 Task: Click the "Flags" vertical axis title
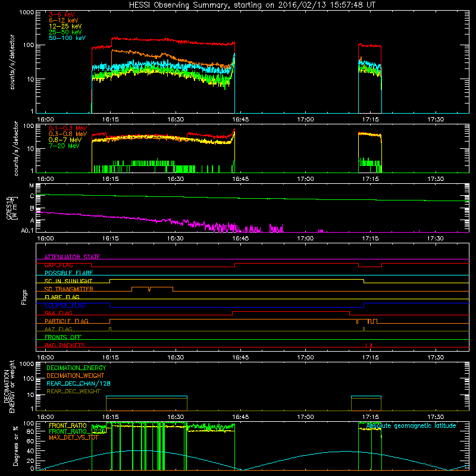(x=24, y=297)
